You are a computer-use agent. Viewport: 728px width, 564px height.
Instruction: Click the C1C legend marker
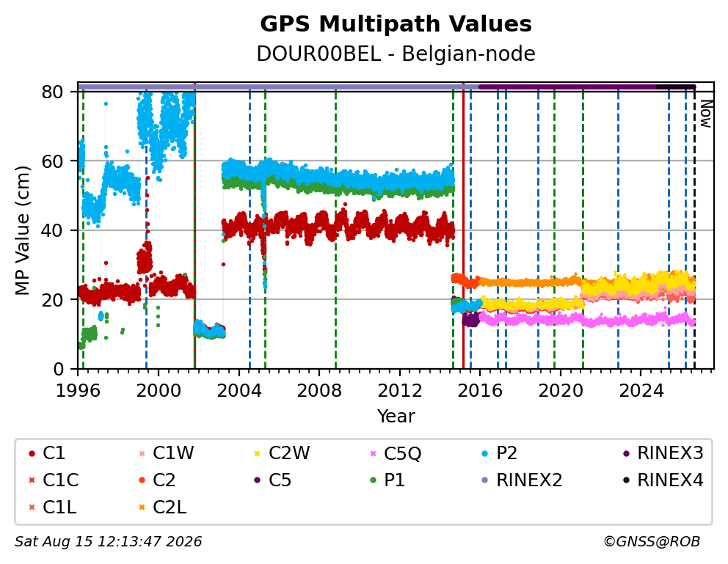pos(32,480)
